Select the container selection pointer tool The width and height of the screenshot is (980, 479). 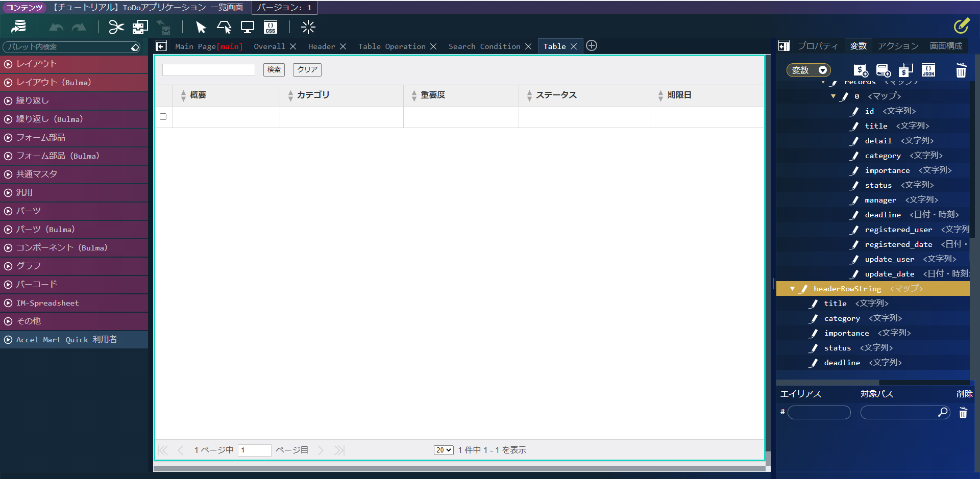[224, 27]
